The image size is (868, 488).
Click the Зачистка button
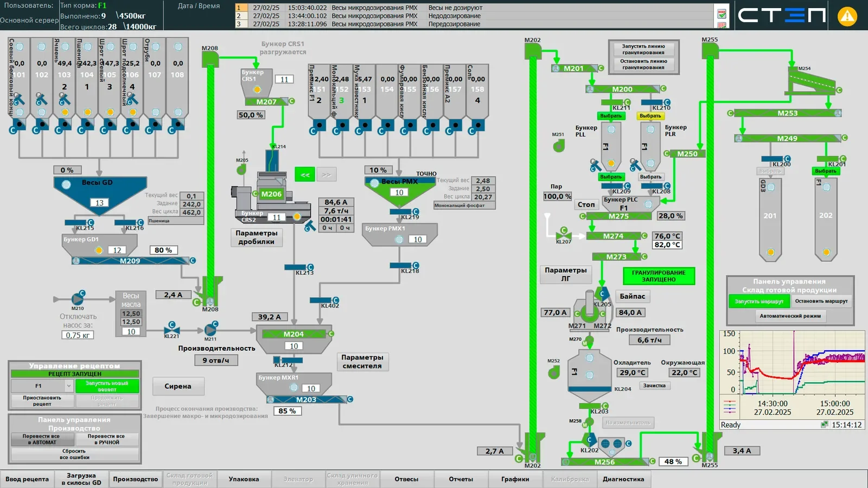point(654,386)
